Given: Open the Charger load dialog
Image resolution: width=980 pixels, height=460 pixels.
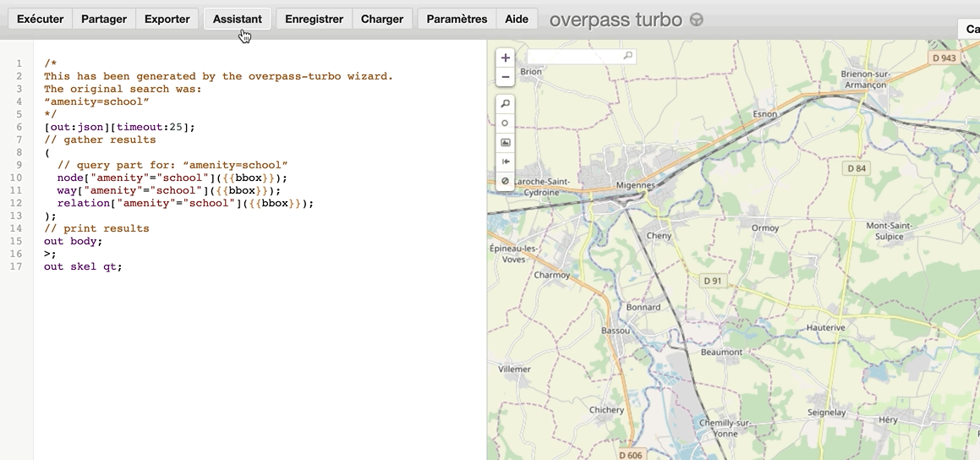Looking at the screenshot, I should (x=382, y=19).
